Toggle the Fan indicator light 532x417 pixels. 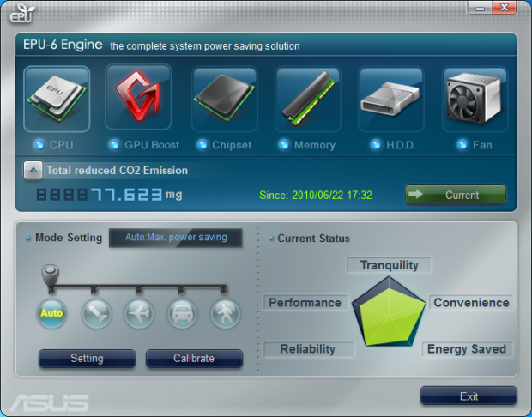[462, 145]
